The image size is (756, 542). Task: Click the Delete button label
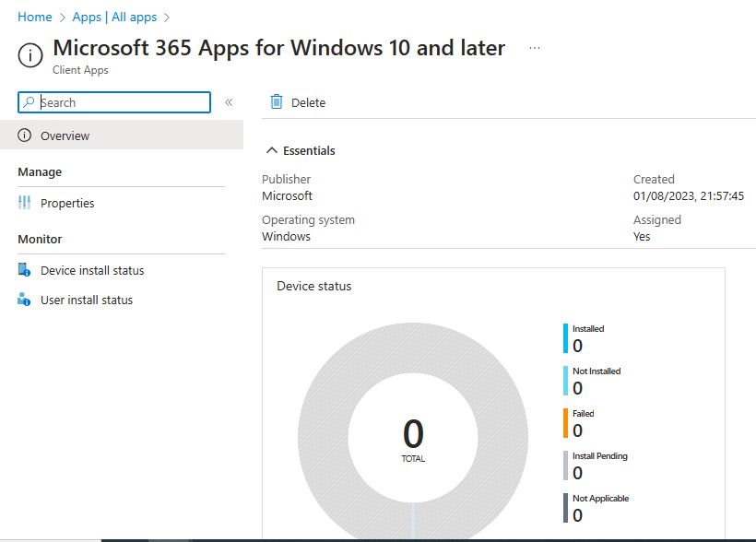308,102
